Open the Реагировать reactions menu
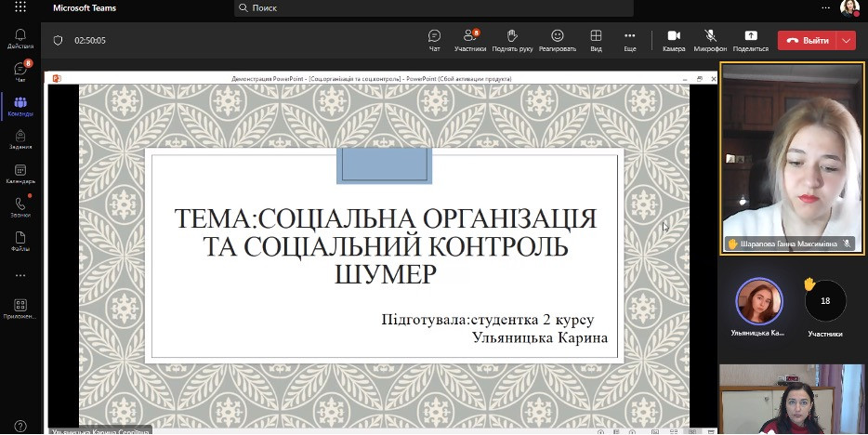The height and width of the screenshot is (435, 868). [x=557, y=40]
